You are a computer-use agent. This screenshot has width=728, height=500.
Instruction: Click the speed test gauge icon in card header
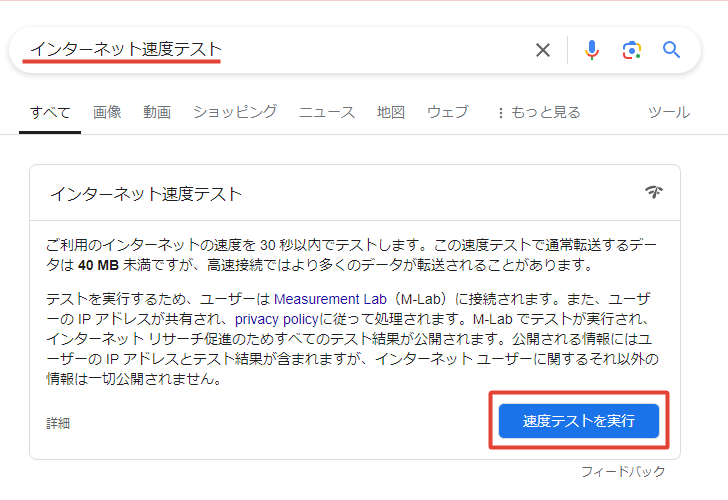pos(654,191)
